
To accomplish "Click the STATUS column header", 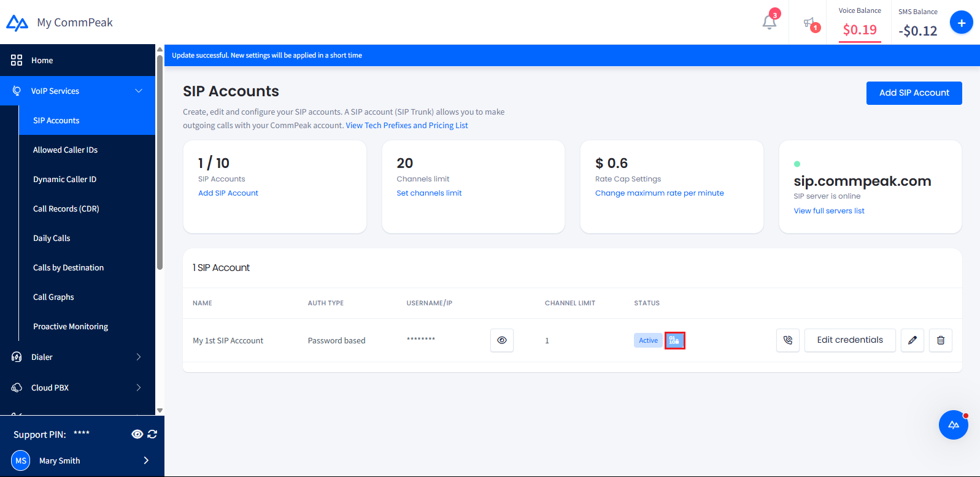I will coord(647,303).
